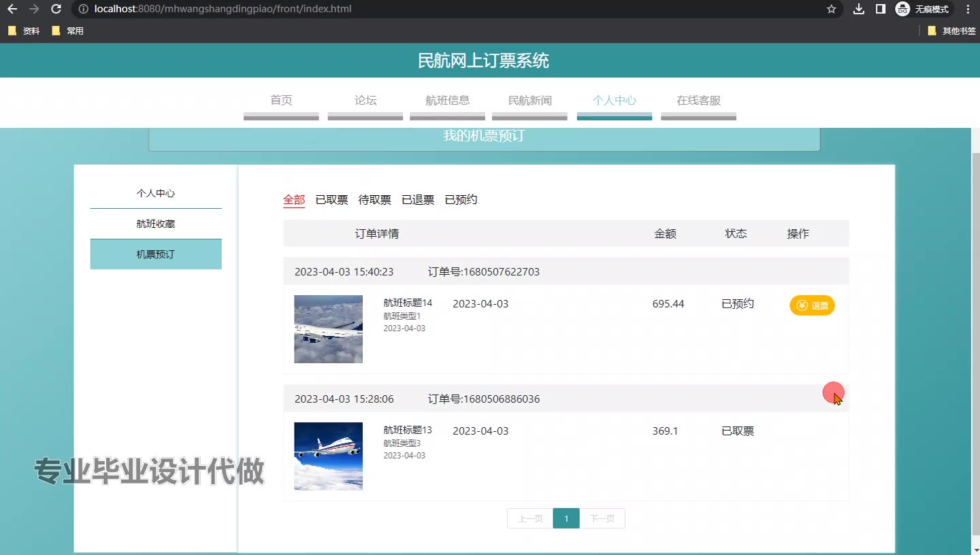Open 航班信息 navigation menu item
Viewport: 980px width, 555px height.
click(447, 101)
